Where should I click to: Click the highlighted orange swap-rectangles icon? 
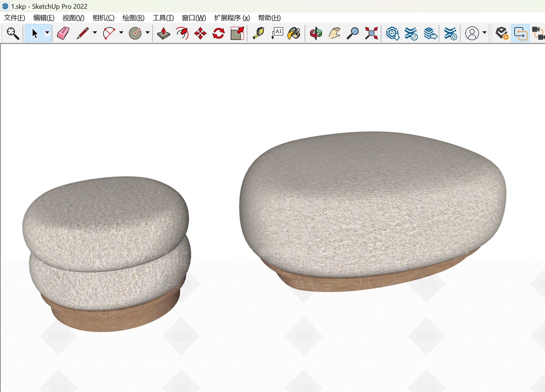coord(520,33)
